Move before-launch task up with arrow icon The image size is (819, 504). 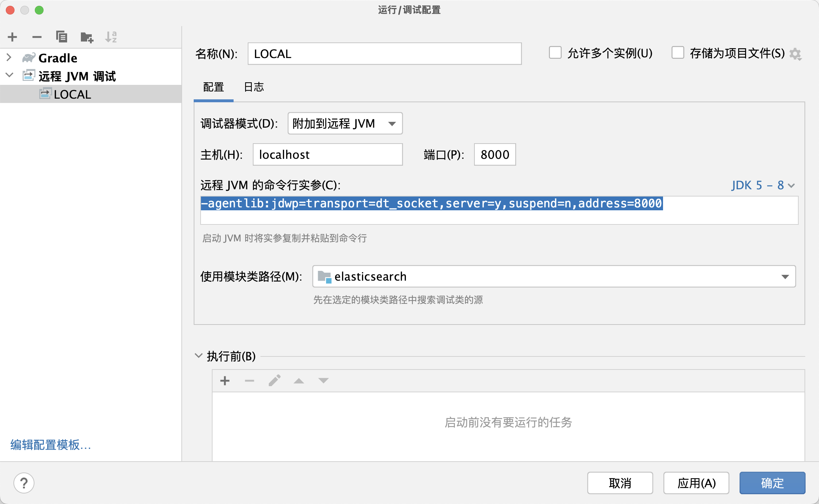point(299,380)
